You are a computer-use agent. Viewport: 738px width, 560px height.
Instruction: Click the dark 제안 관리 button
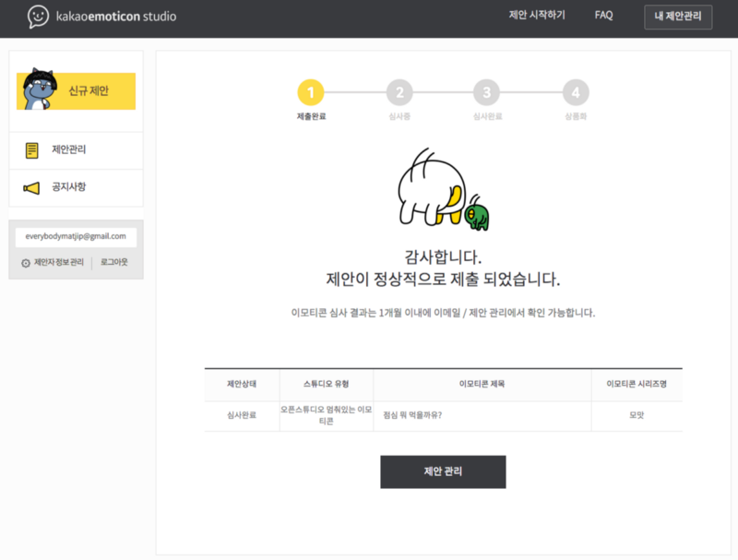point(443,471)
